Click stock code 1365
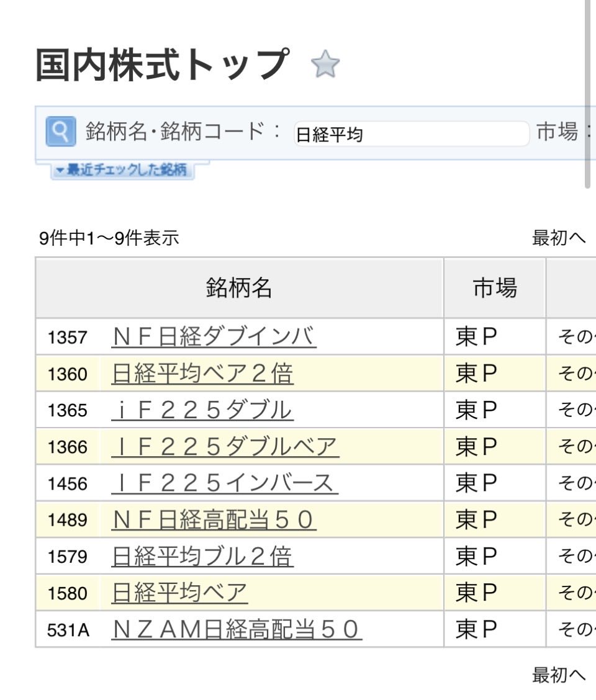This screenshot has width=596, height=700. pos(68,411)
